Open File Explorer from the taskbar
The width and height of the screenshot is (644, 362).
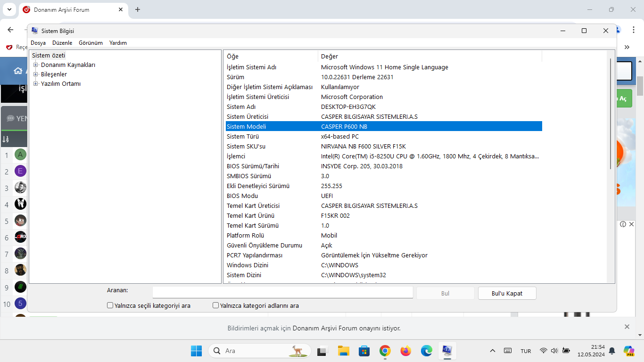click(x=343, y=351)
